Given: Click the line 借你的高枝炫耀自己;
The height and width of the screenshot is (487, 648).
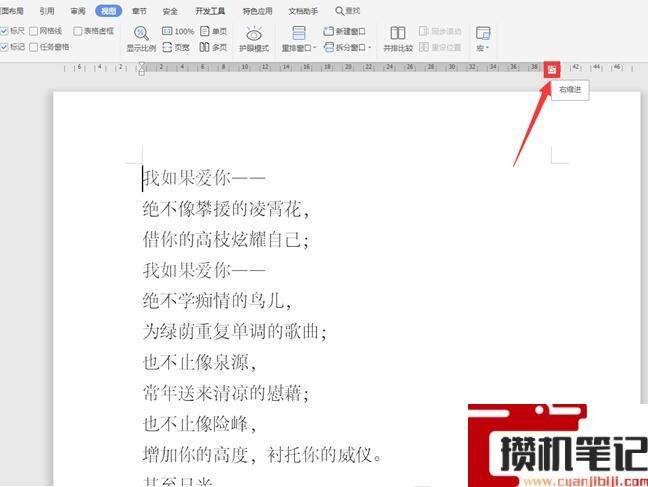Looking at the screenshot, I should click(x=226, y=239).
